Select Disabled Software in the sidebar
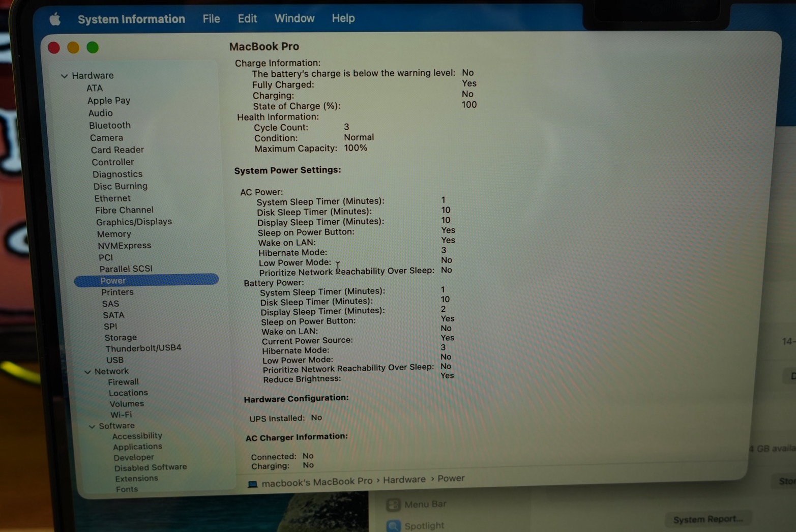 151,467
